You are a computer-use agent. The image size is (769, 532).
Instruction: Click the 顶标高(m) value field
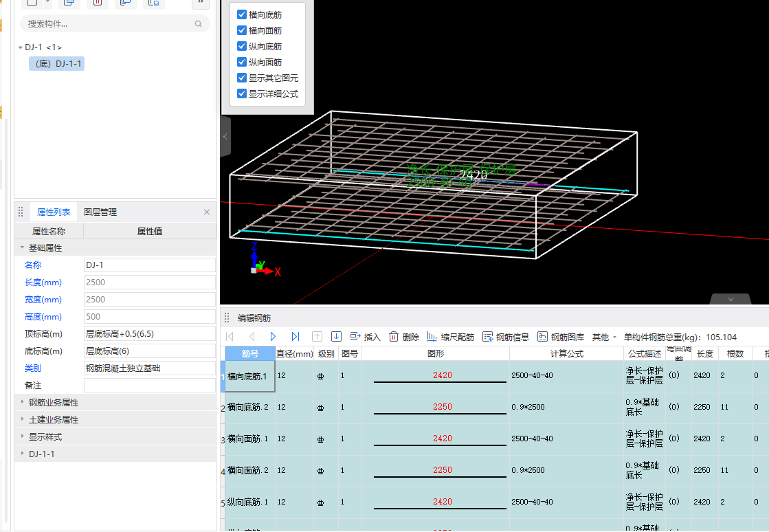coord(150,334)
